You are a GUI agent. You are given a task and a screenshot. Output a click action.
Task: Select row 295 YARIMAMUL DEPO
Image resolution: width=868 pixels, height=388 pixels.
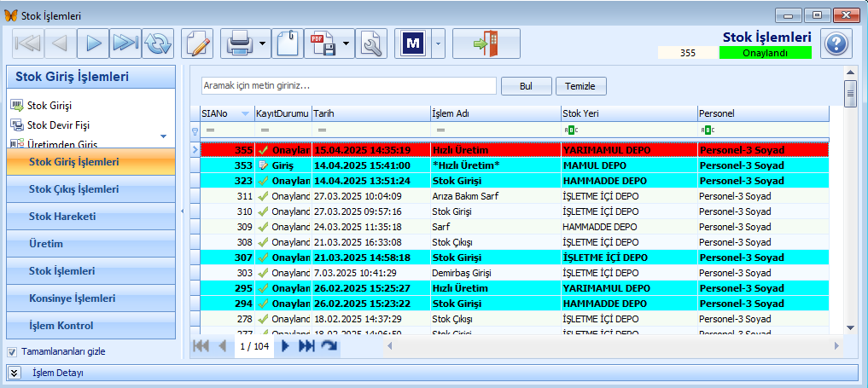pyautogui.click(x=515, y=288)
